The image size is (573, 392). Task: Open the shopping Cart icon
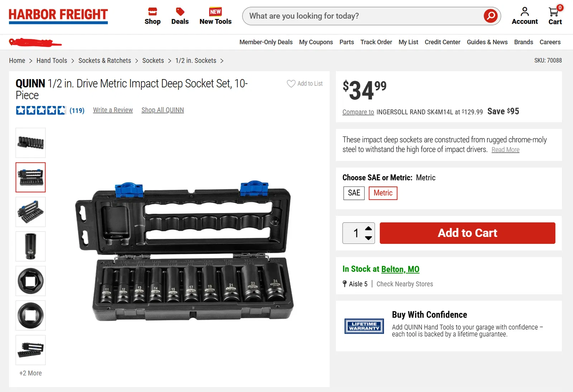tap(554, 12)
